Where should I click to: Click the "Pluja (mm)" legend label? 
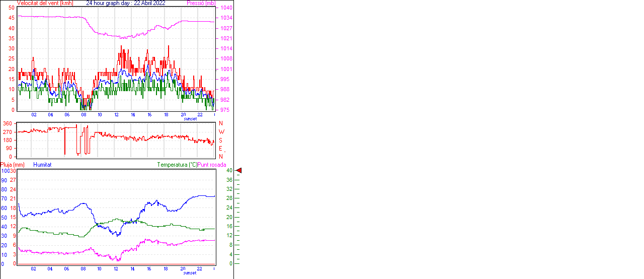pyautogui.click(x=13, y=165)
